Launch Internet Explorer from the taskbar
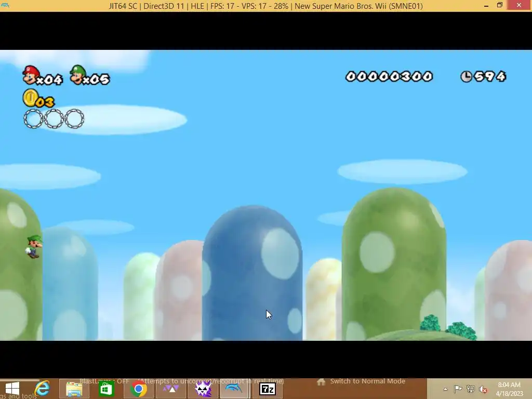This screenshot has width=532, height=399. pyautogui.click(x=42, y=389)
